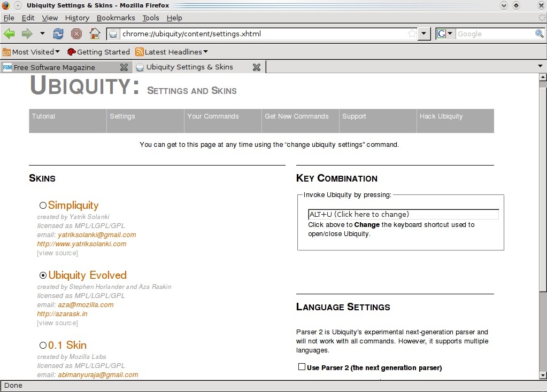
Task: Click the 0.1 Skin title
Action: pyautogui.click(x=67, y=345)
